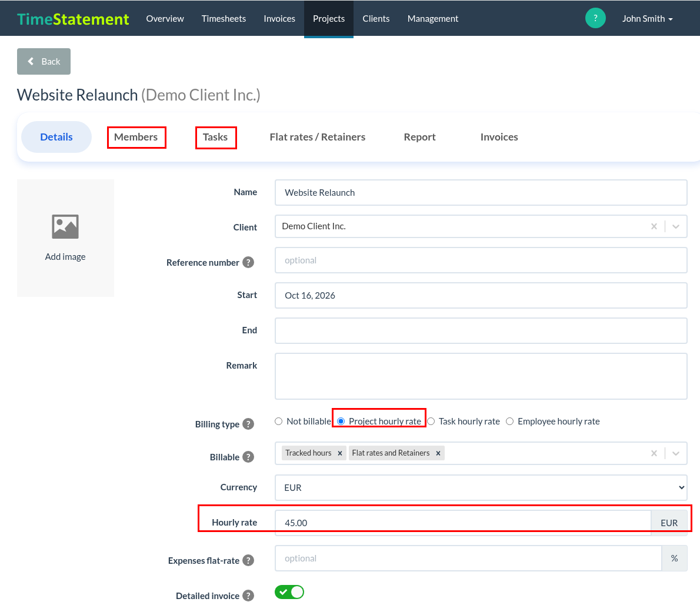Open Billing type help icon

(248, 424)
